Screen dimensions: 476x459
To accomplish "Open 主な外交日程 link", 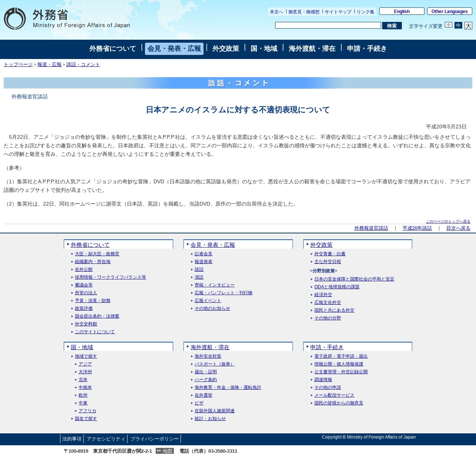I will coord(328,262).
